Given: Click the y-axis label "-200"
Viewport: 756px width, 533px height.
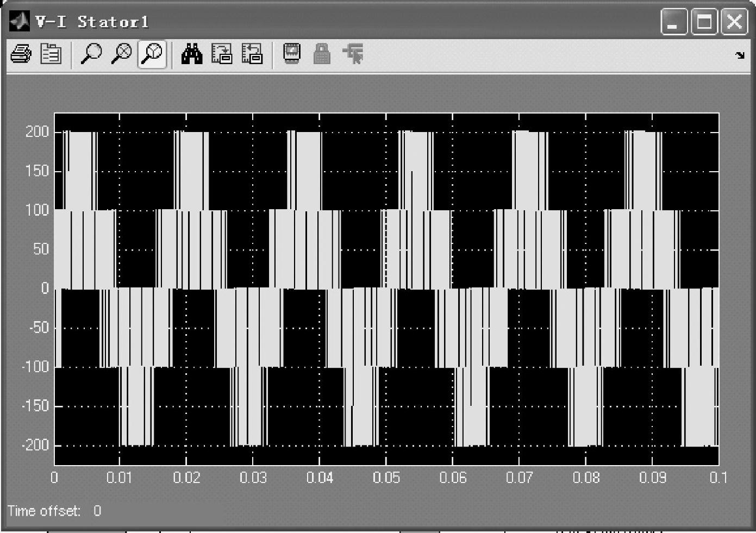Looking at the screenshot, I should (x=35, y=445).
